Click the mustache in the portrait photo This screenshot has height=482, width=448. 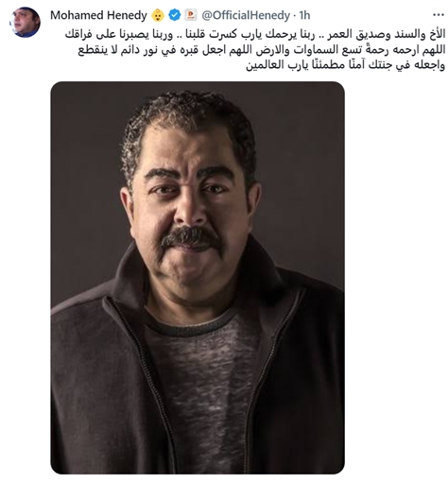pyautogui.click(x=191, y=237)
